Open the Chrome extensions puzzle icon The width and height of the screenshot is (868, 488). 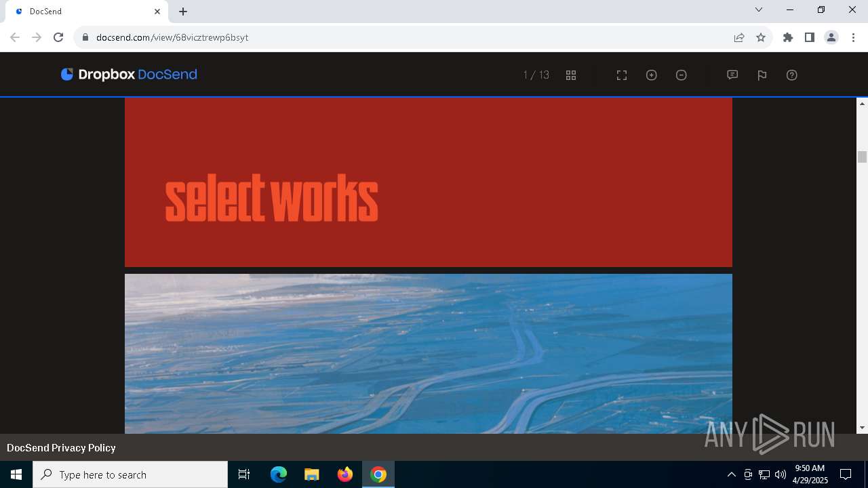pos(788,37)
